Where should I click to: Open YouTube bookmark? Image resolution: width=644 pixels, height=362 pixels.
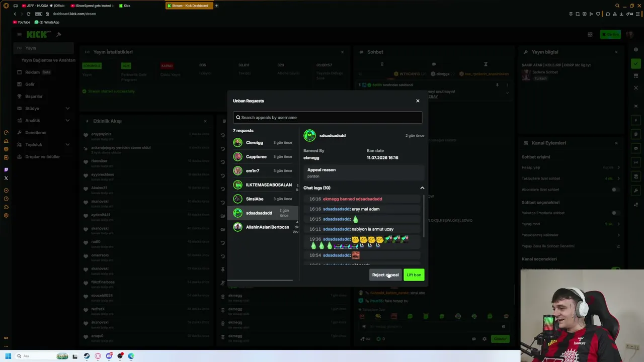click(22, 22)
